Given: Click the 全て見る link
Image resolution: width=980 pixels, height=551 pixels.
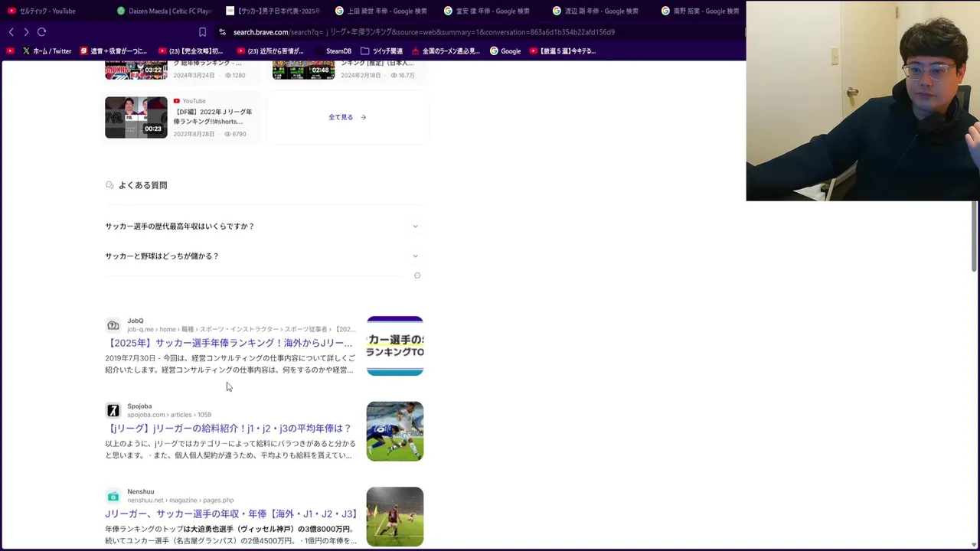Looking at the screenshot, I should pyautogui.click(x=341, y=117).
